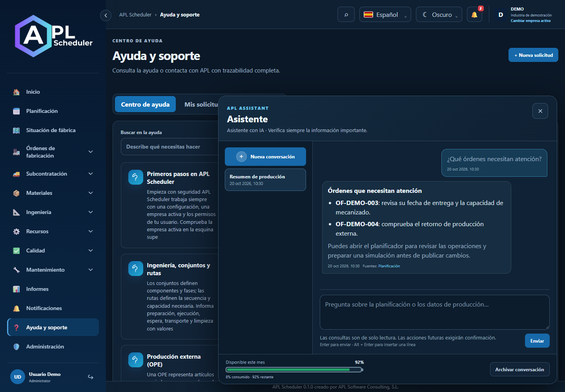
Task: Click the Producción externa (OPE) title
Action: 174,360
